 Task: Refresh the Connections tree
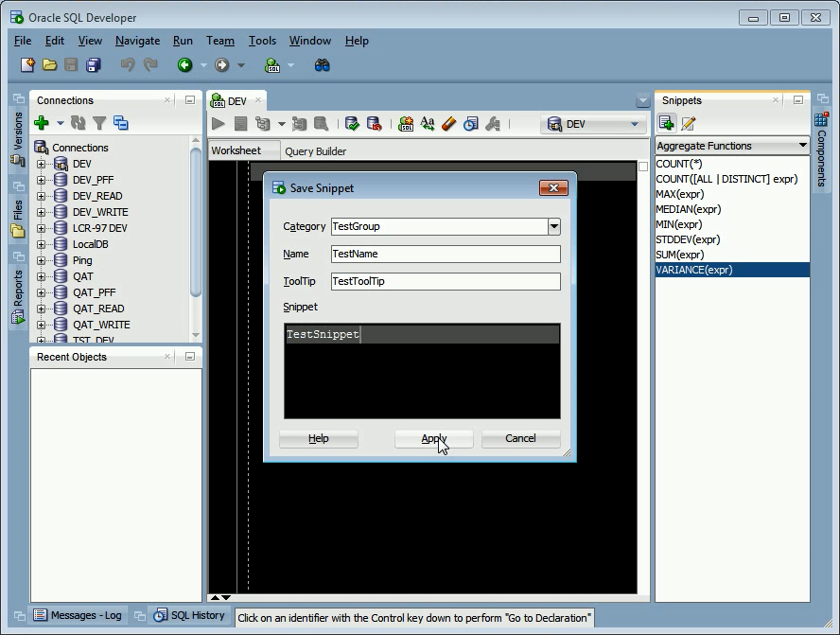click(x=79, y=123)
